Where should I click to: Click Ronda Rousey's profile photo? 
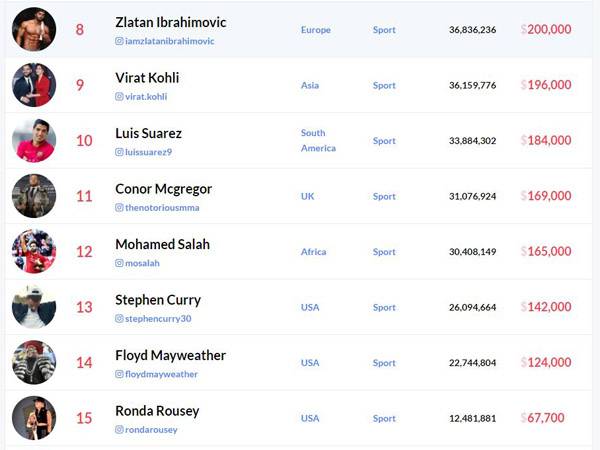pos(34,418)
